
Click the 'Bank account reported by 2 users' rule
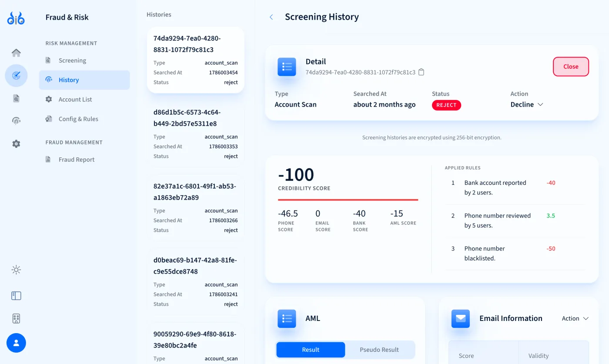pos(515,188)
